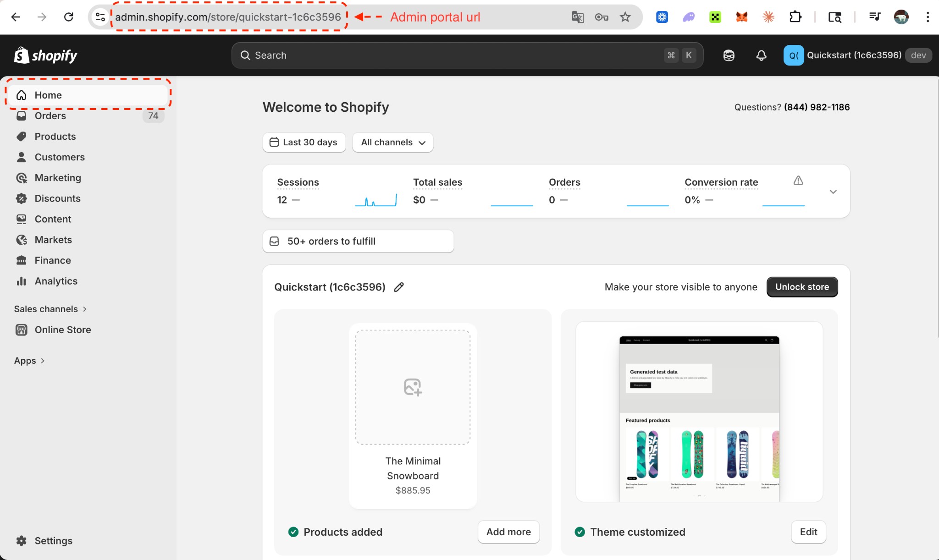Click the Shopify assistant icon beside search
The height and width of the screenshot is (560, 939).
pos(728,55)
